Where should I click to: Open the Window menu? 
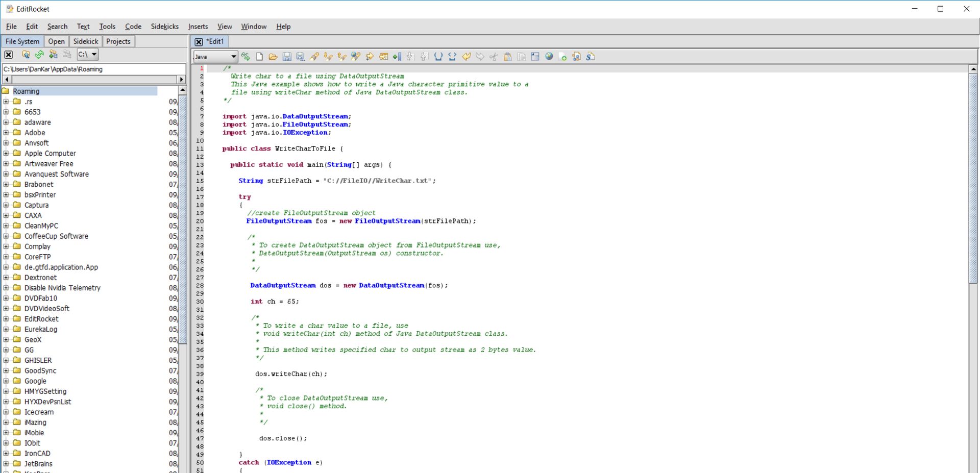(x=254, y=27)
